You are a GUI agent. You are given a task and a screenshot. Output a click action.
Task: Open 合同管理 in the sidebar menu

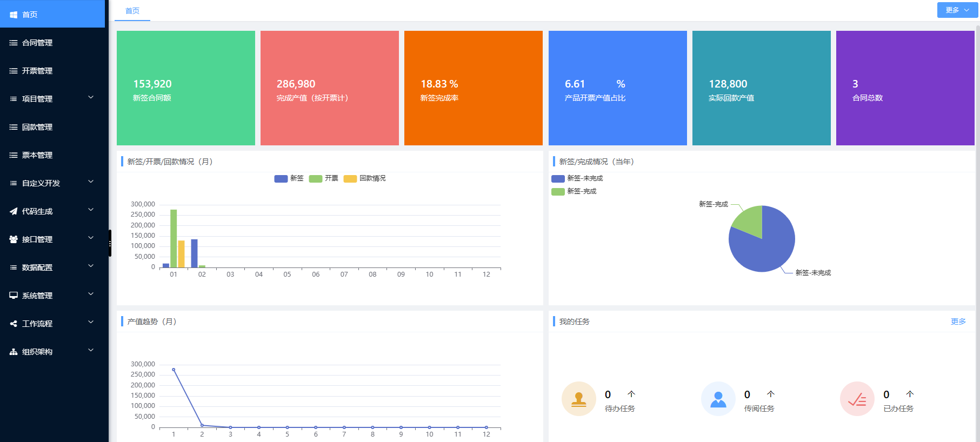[x=52, y=43]
